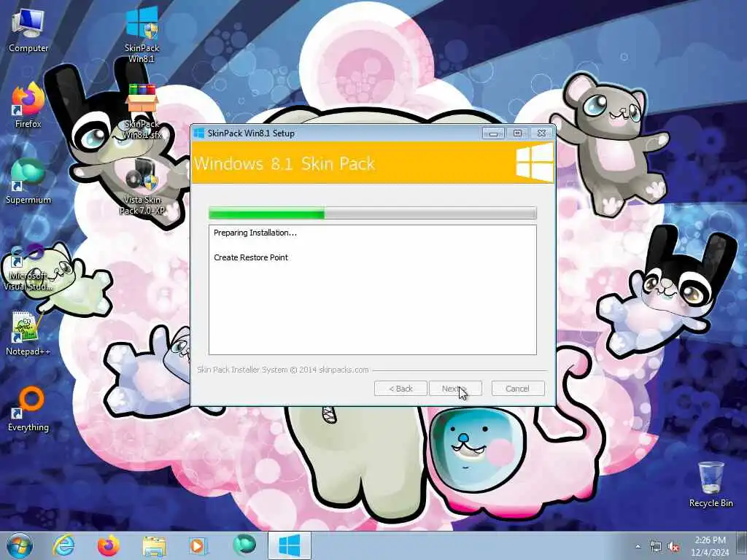The image size is (747, 560).
Task: Maximize the SkinPack Win8.1 Setup window
Action: tap(517, 133)
